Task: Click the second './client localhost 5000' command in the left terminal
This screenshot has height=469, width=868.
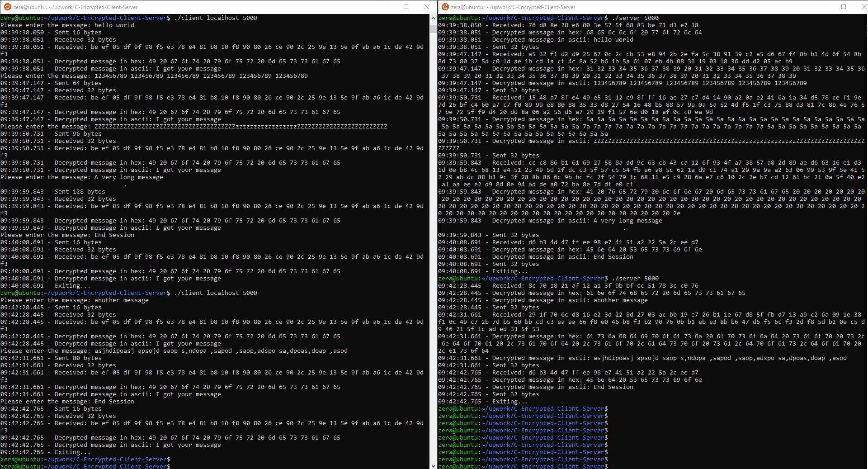Action: (x=216, y=293)
